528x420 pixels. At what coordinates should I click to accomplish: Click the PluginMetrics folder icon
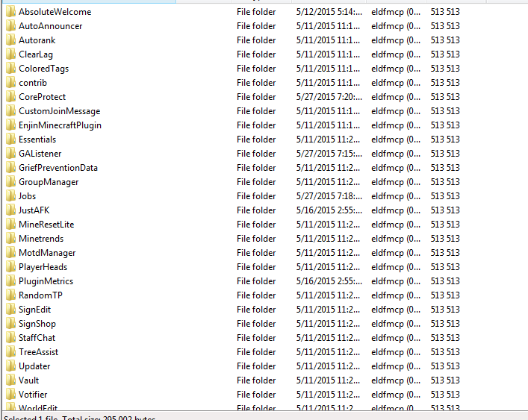(10, 280)
